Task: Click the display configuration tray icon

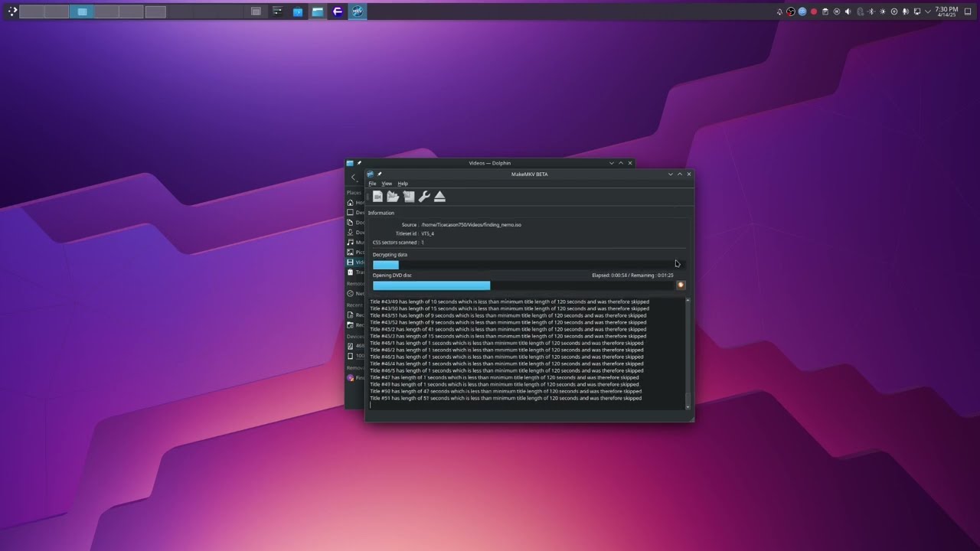Action: coord(917,11)
